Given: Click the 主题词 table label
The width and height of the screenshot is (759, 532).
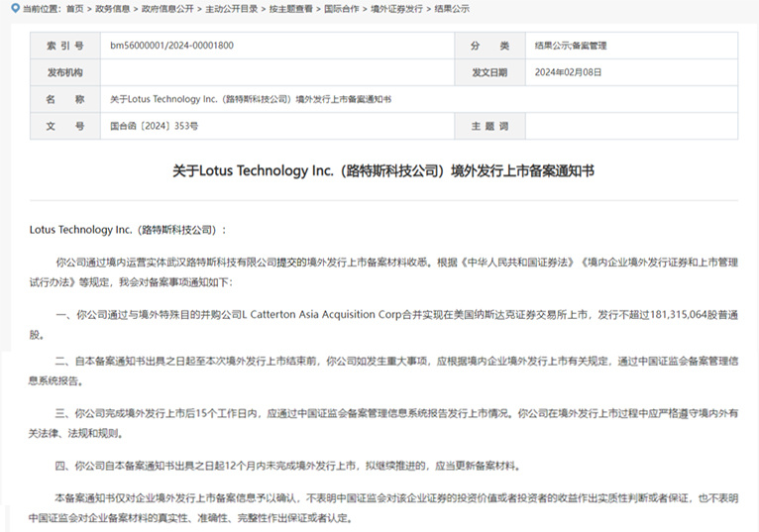Looking at the screenshot, I should [x=489, y=127].
